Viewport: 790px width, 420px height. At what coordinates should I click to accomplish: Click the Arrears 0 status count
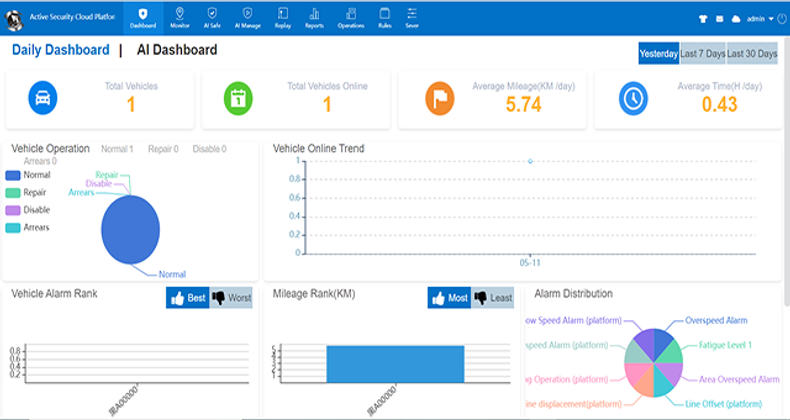click(40, 161)
